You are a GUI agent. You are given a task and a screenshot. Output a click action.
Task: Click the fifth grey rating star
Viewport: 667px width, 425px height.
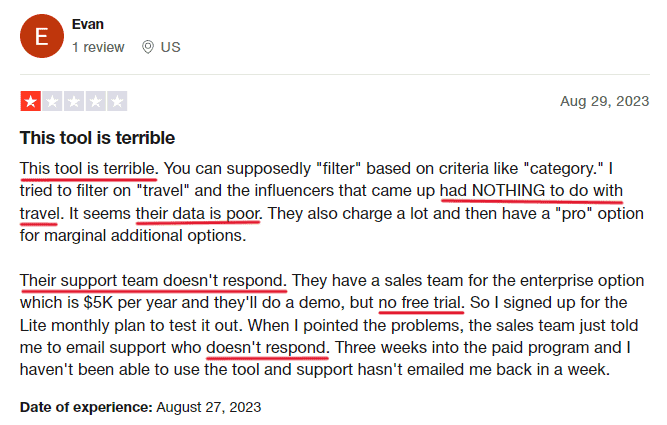click(x=117, y=101)
